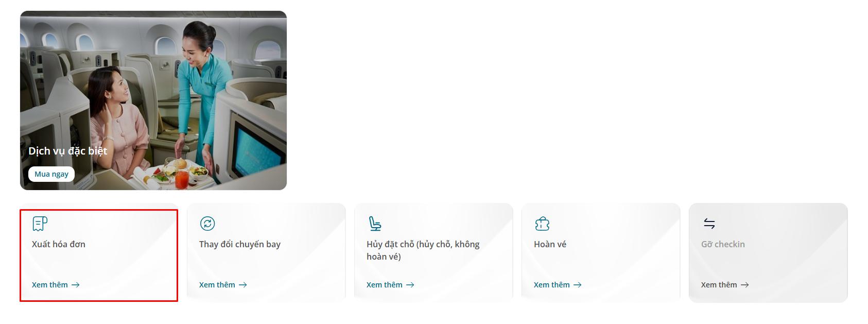Select the Gỡ checkin card title
This screenshot has width=868, height=324.
point(723,244)
